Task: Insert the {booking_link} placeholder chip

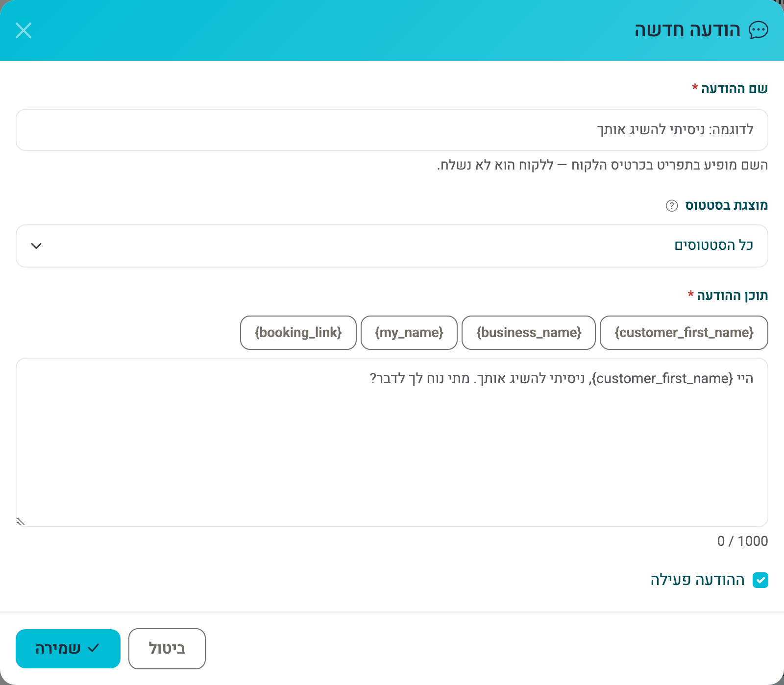Action: tap(298, 333)
